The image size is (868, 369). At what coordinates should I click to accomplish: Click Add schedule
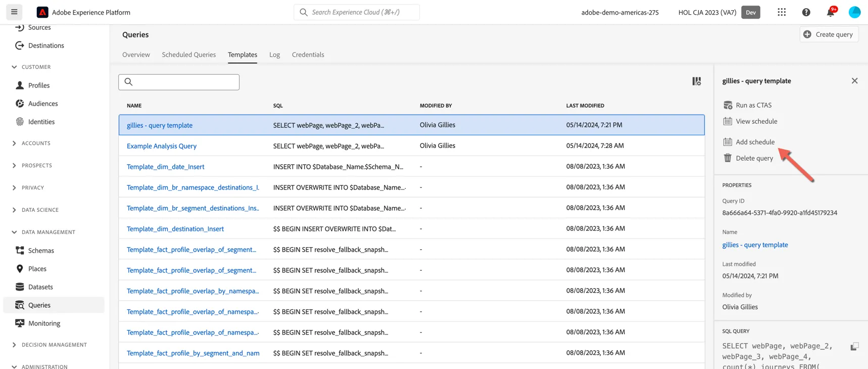(x=749, y=142)
